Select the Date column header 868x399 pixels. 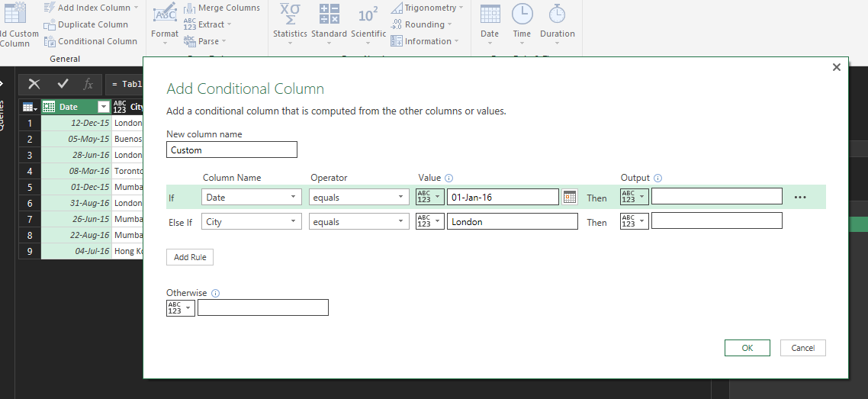click(76, 107)
